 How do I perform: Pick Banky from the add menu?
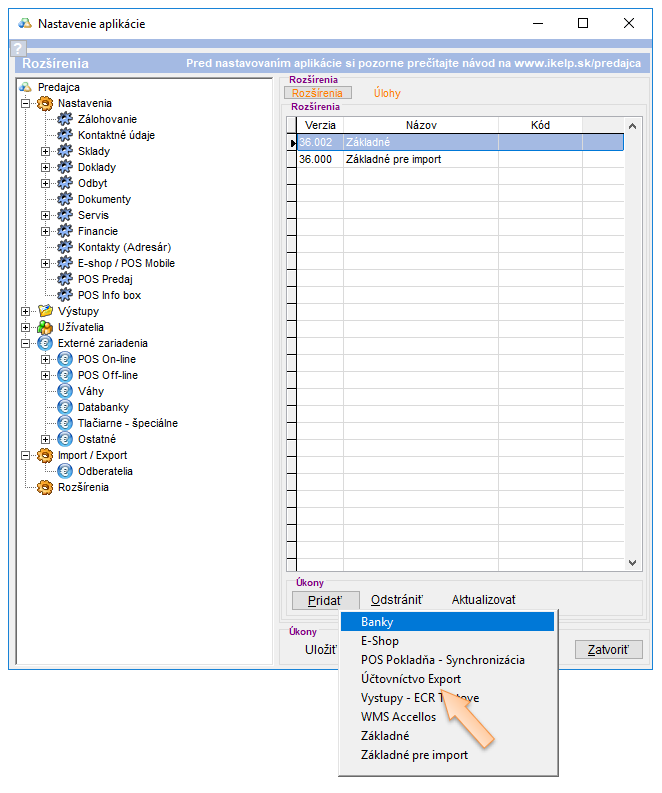(x=377, y=622)
